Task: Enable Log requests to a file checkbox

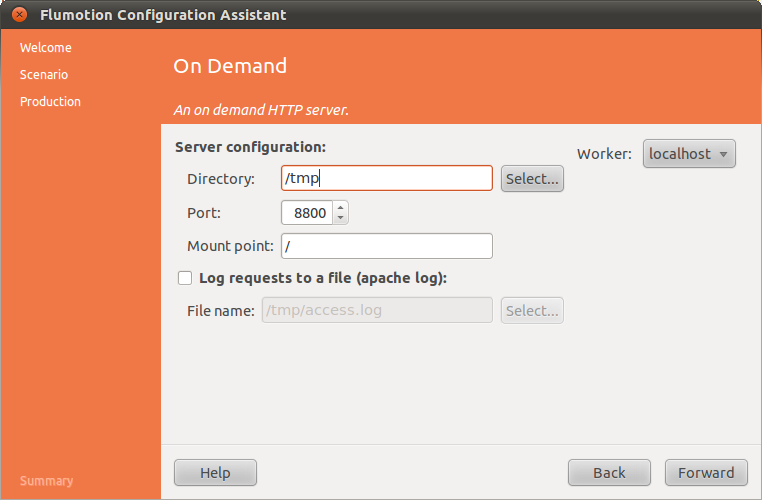Action: coord(184,278)
